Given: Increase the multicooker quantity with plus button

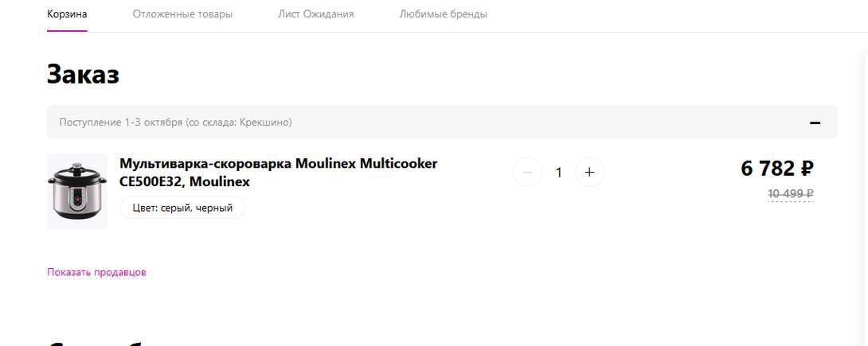Looking at the screenshot, I should (x=589, y=172).
